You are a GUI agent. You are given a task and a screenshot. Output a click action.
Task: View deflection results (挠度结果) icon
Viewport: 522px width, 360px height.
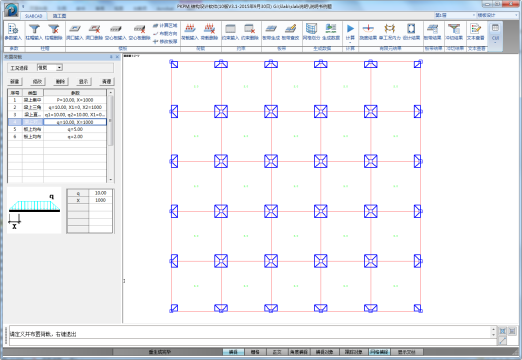368,32
